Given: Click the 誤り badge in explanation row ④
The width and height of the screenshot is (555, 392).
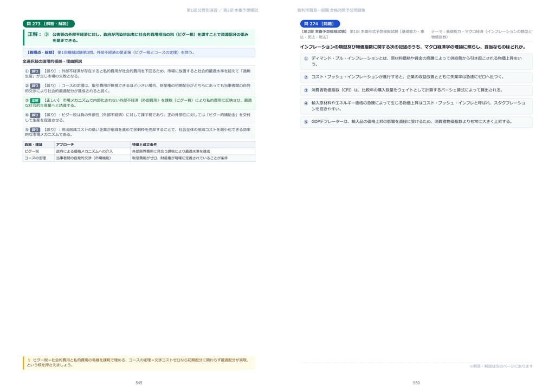Looking at the screenshot, I should tap(35, 115).
